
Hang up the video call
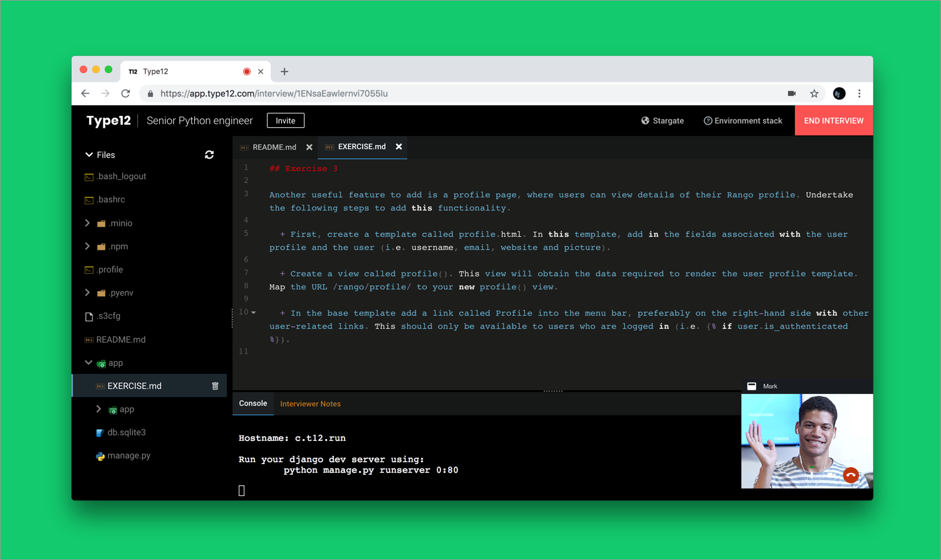(x=850, y=475)
